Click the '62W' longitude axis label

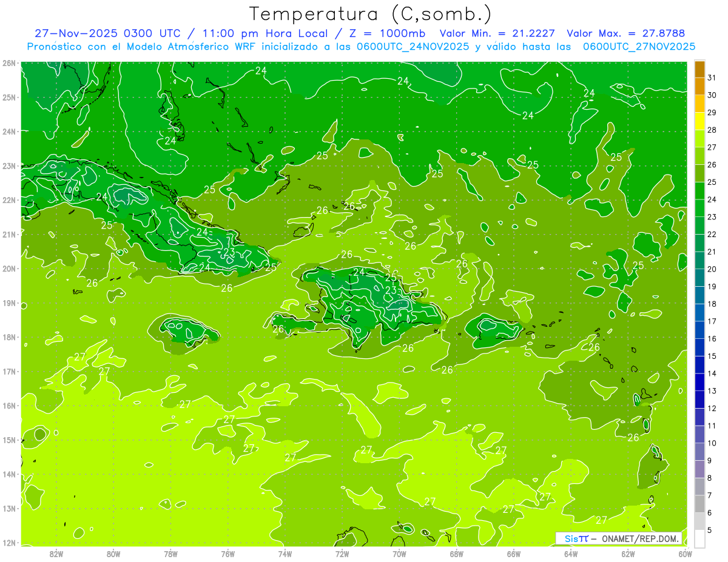pos(628,554)
